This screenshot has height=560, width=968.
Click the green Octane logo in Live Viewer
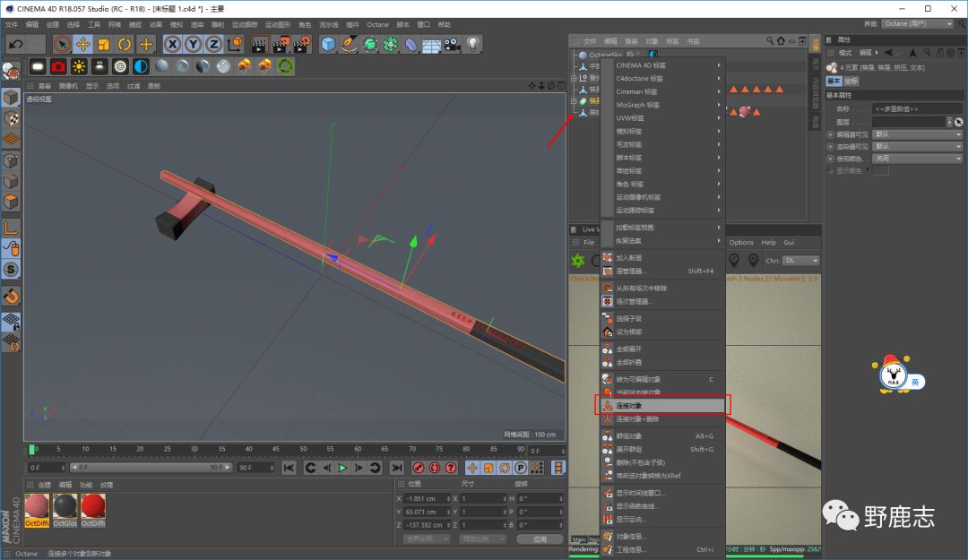coord(579,261)
